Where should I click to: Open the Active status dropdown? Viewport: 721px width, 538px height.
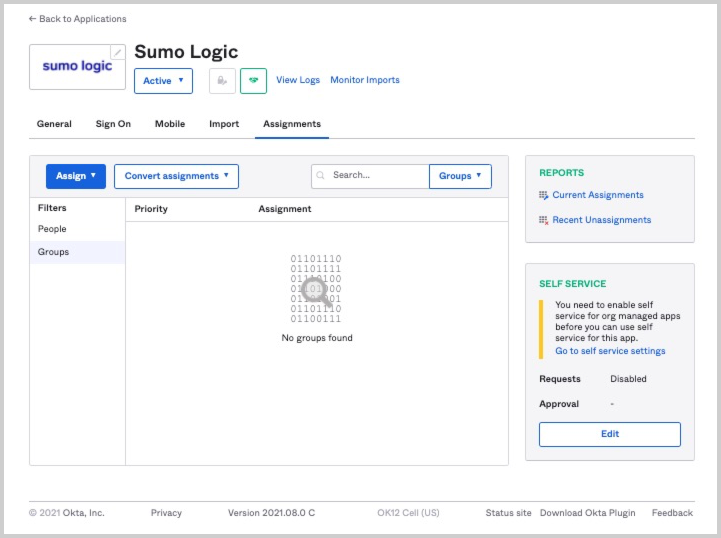coord(163,81)
